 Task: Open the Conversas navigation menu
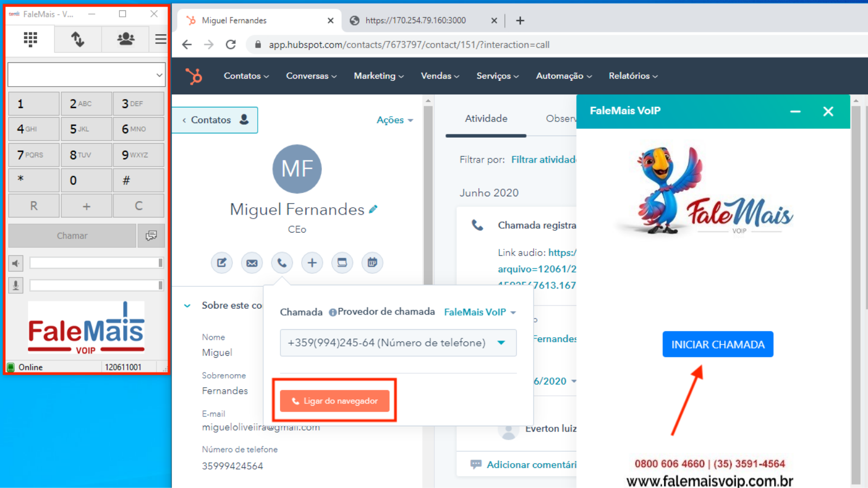coord(311,76)
